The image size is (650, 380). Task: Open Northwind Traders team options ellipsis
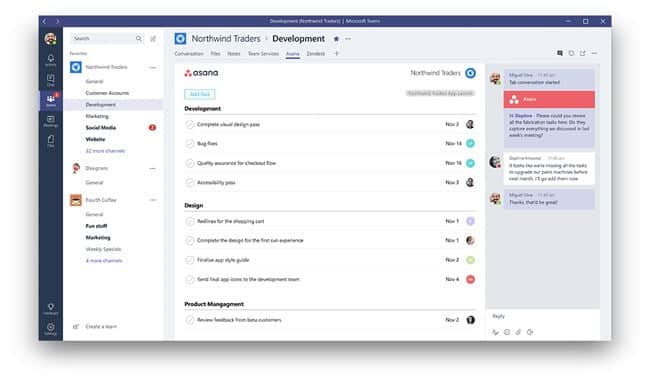[153, 68]
